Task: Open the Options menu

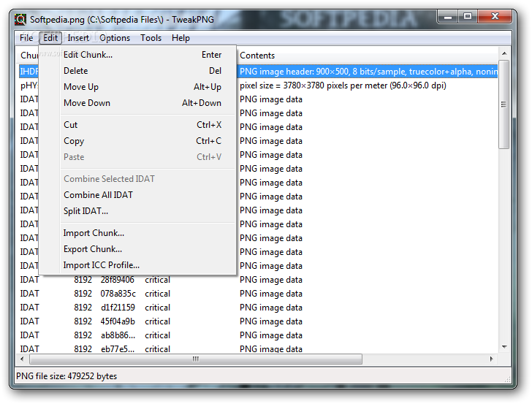Action: coord(115,38)
